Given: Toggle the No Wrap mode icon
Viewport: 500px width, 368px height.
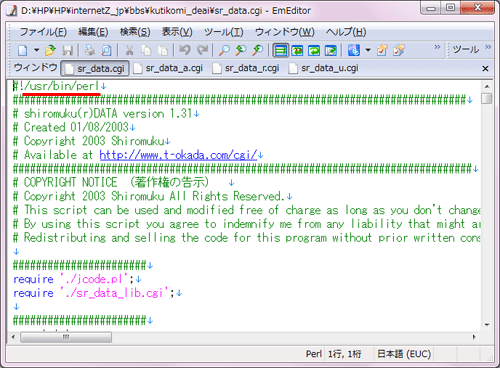Looking at the screenshot, I should [x=280, y=50].
